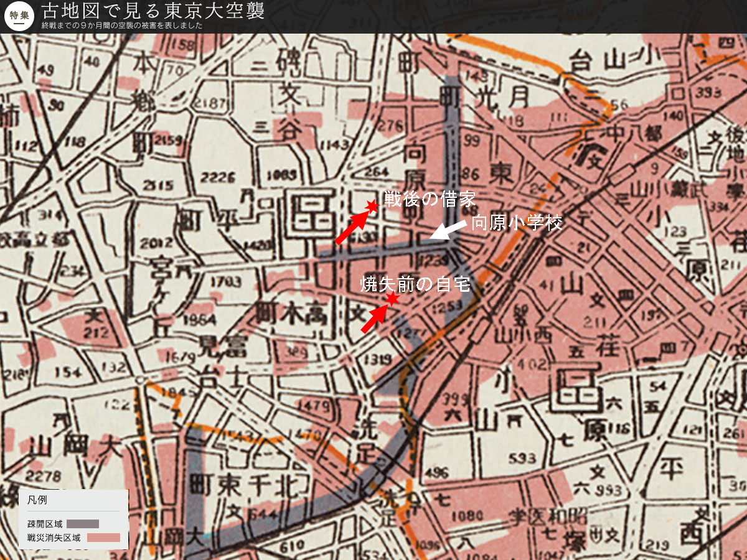This screenshot has height=560, width=747.
Task: Click the red star marking 焼失前の自宅
Action: coord(392,300)
